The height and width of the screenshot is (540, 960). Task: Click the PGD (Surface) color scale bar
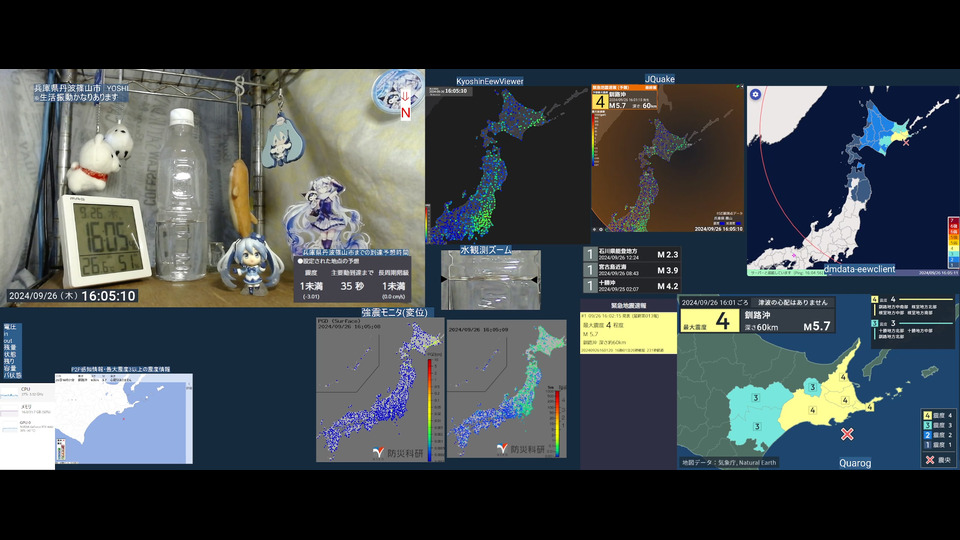point(430,409)
